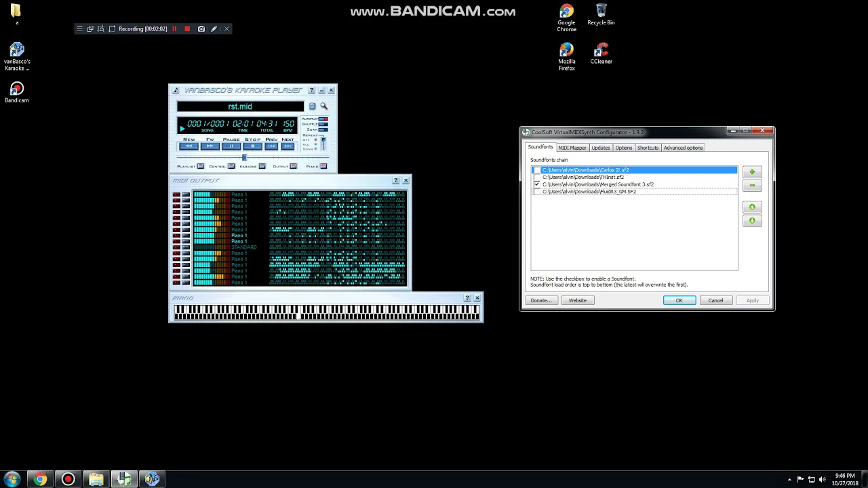Image resolution: width=868 pixels, height=488 pixels.
Task: Open the CCleaner desktop icon
Action: click(601, 54)
